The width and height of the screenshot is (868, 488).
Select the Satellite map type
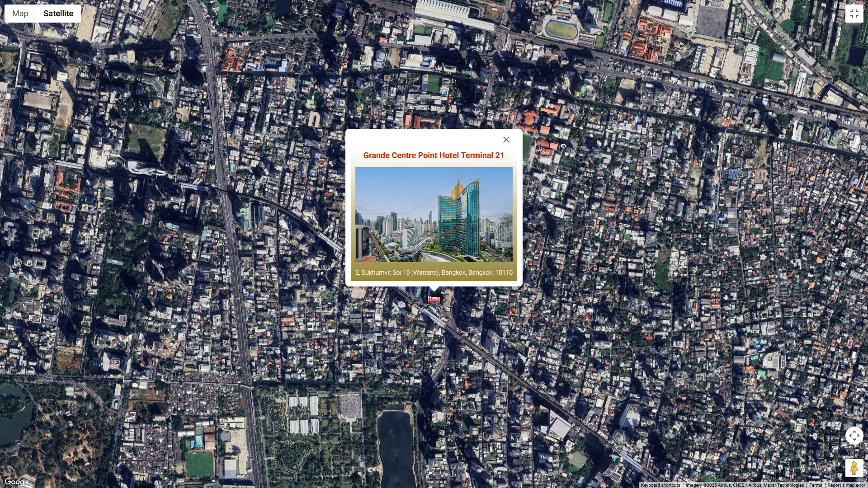58,14
